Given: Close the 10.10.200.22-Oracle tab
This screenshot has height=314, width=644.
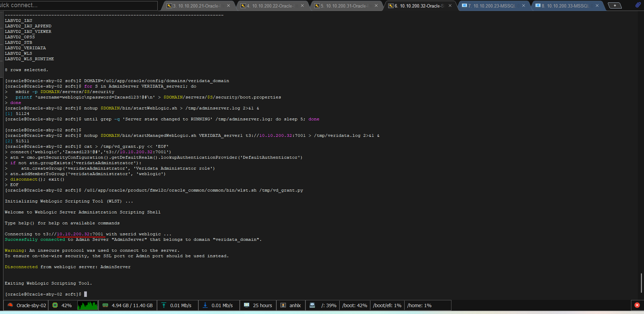Looking at the screenshot, I should [x=302, y=5].
